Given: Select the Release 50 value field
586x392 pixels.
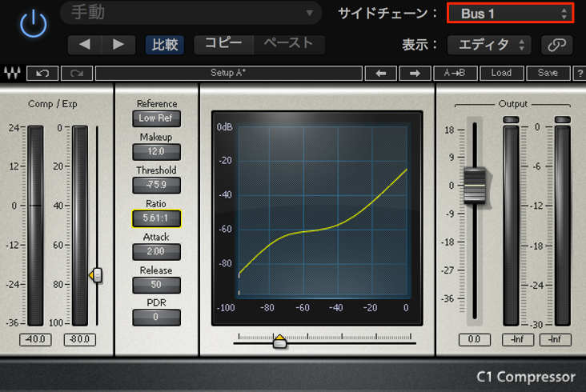Looking at the screenshot, I should pos(156,285).
